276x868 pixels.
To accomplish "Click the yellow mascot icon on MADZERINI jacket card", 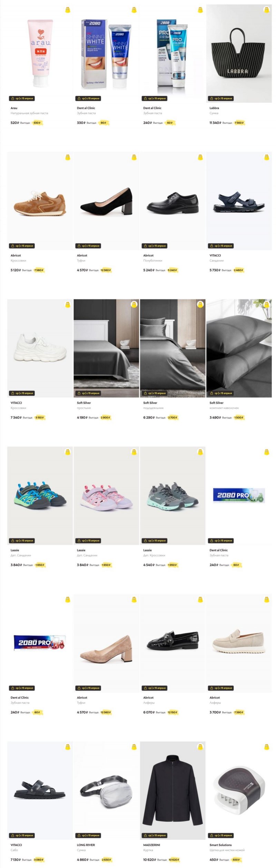I will [x=200, y=747].
